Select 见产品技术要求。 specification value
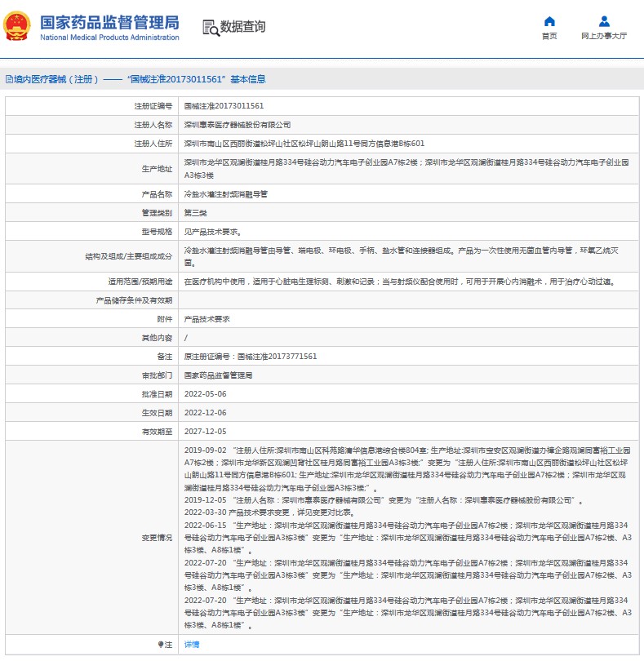Image resolution: width=644 pixels, height=661 pixels. [212, 232]
